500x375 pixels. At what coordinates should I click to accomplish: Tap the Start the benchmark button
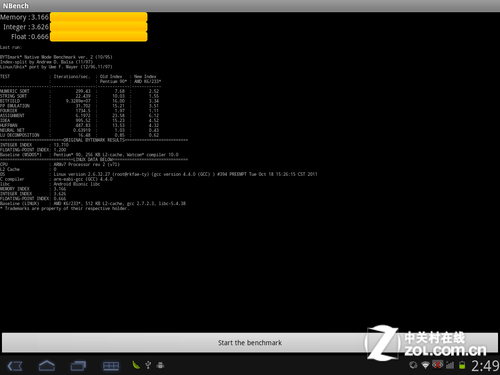click(x=250, y=343)
